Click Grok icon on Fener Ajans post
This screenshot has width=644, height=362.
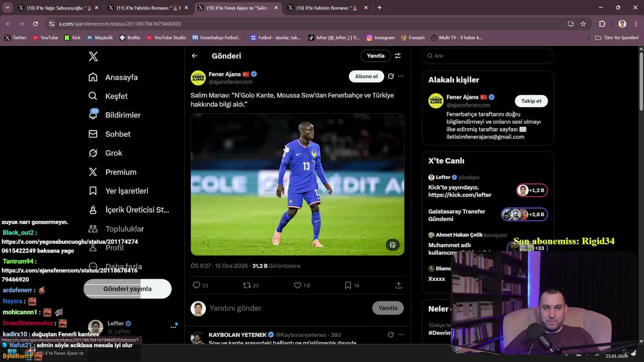(391, 76)
